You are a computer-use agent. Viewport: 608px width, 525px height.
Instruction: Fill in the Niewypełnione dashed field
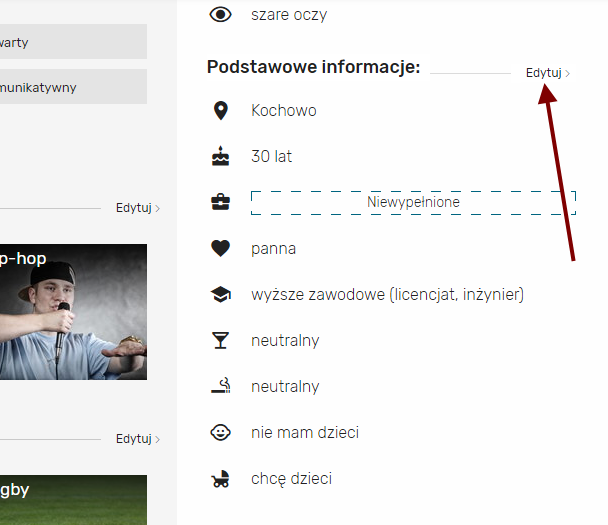click(x=413, y=202)
